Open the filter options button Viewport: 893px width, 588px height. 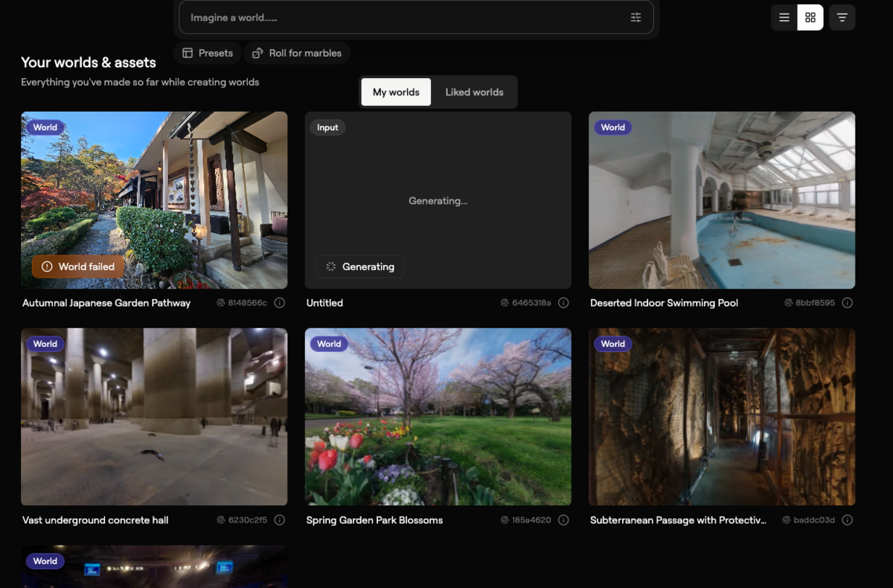pos(842,17)
